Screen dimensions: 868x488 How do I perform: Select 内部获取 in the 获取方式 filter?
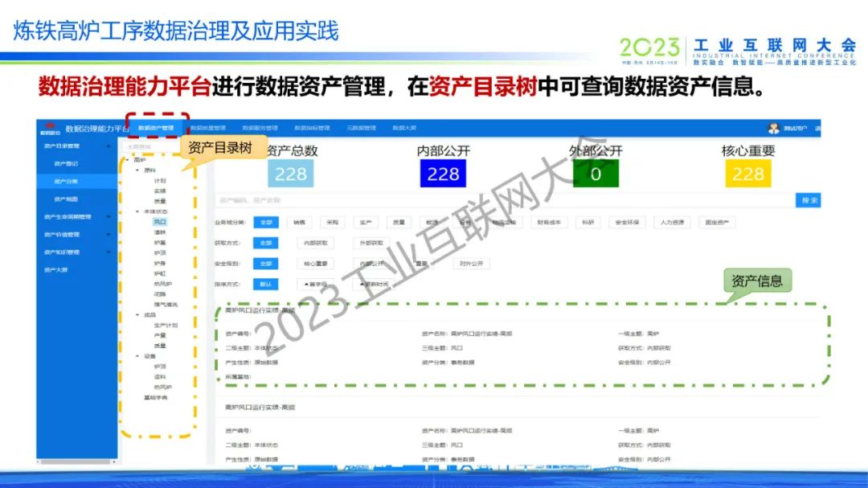313,243
